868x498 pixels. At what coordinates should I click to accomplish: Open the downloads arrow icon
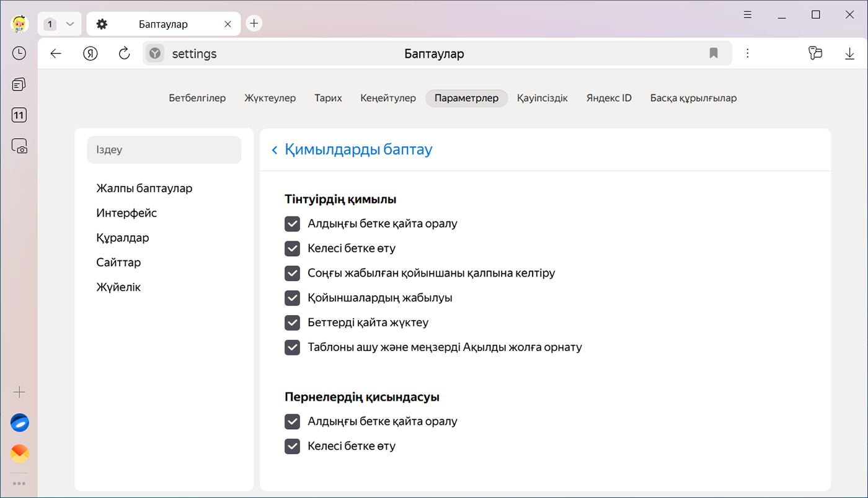pyautogui.click(x=849, y=54)
